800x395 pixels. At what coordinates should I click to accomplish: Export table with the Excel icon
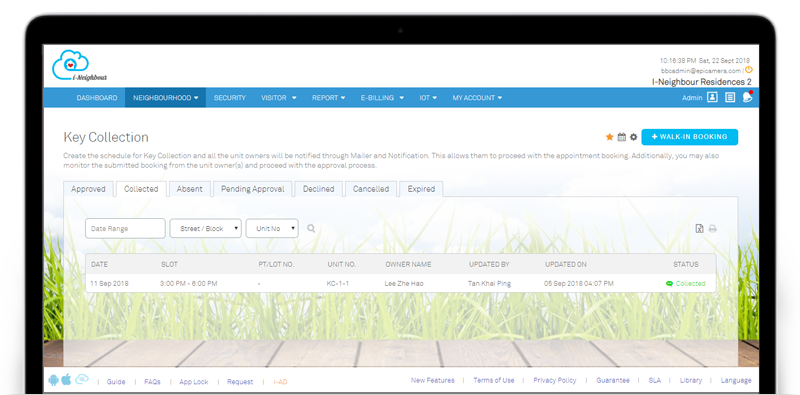[x=699, y=229]
